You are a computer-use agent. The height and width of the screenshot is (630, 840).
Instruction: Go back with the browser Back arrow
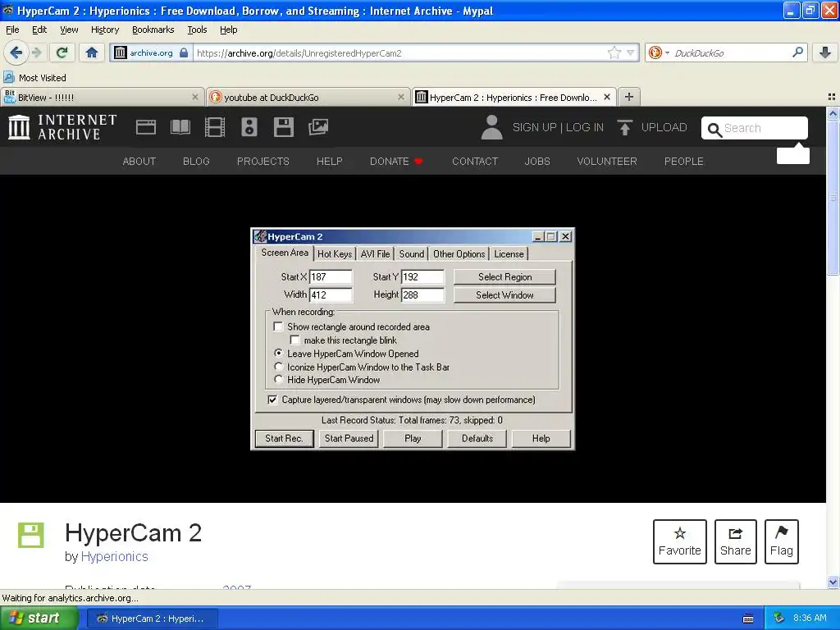[x=16, y=52]
